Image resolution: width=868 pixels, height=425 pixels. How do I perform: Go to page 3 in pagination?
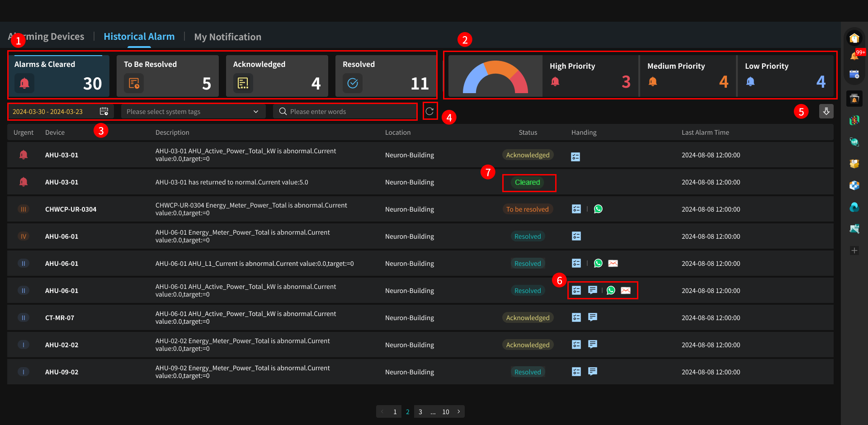420,411
